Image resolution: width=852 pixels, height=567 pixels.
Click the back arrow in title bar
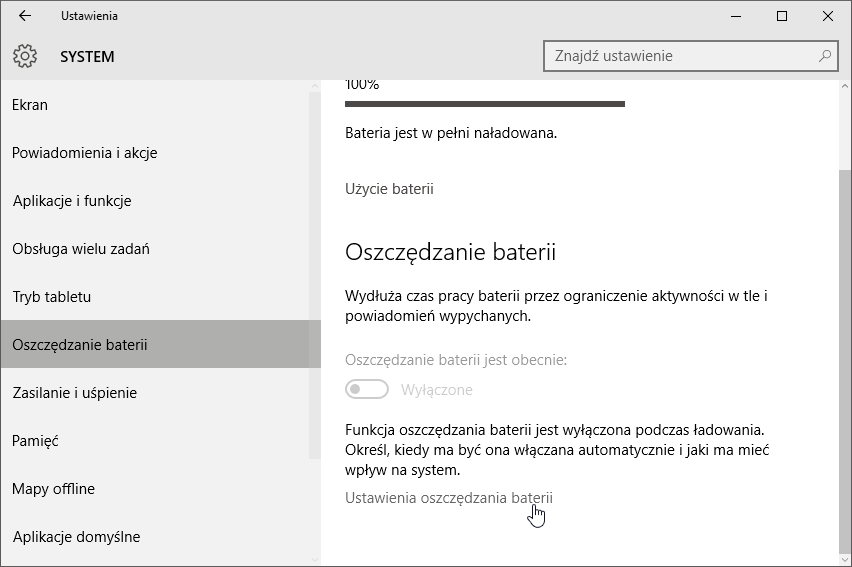(x=25, y=16)
